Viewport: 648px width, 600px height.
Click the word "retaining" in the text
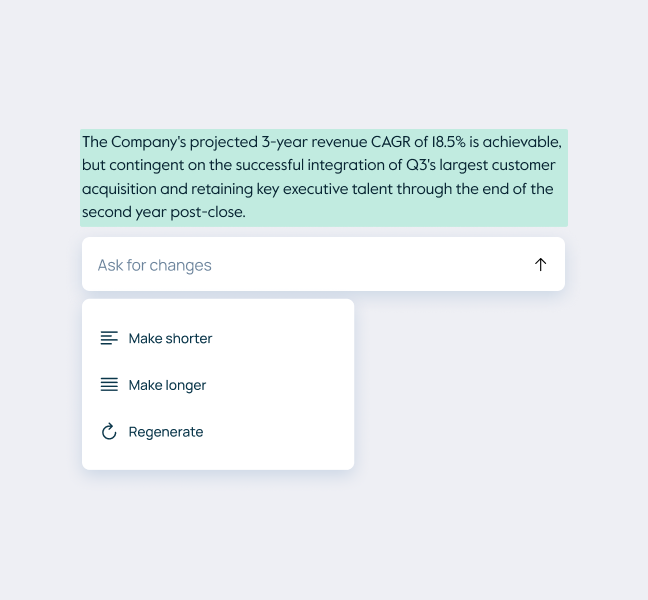[x=223, y=189]
